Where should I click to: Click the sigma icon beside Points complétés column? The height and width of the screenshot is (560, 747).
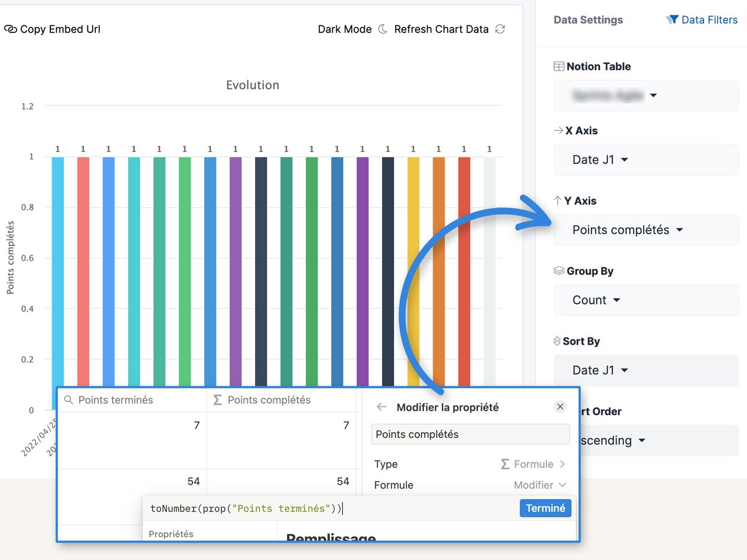click(x=217, y=400)
